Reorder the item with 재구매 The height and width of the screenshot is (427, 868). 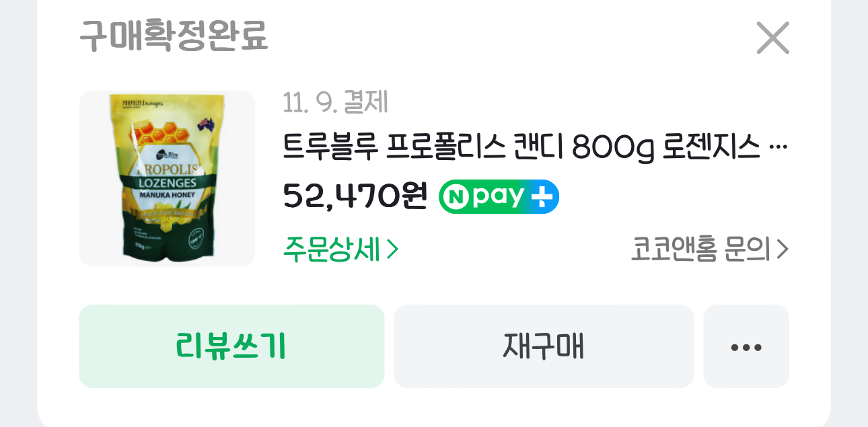[544, 347]
